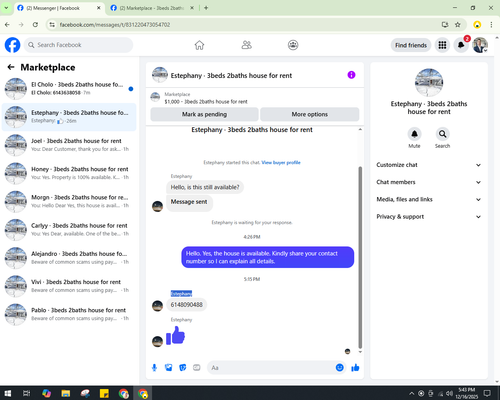
Task: Open the GIF picker icon
Action: [197, 368]
